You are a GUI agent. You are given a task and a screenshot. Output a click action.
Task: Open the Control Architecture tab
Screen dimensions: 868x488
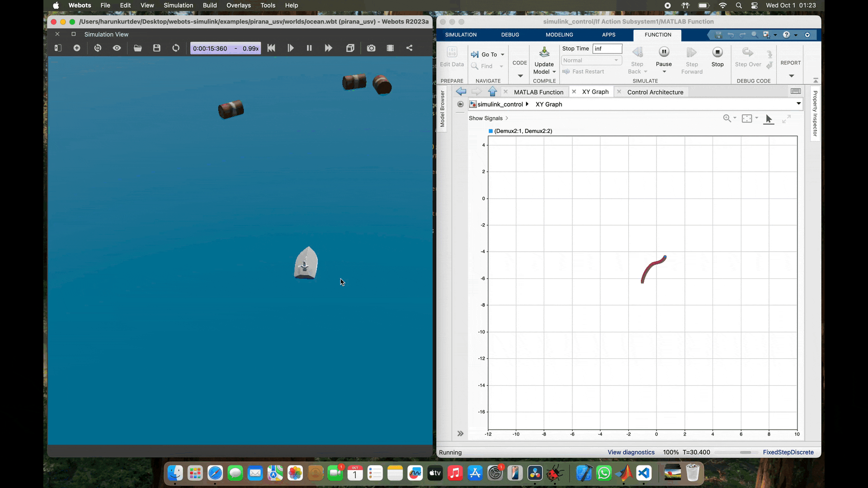pos(655,92)
